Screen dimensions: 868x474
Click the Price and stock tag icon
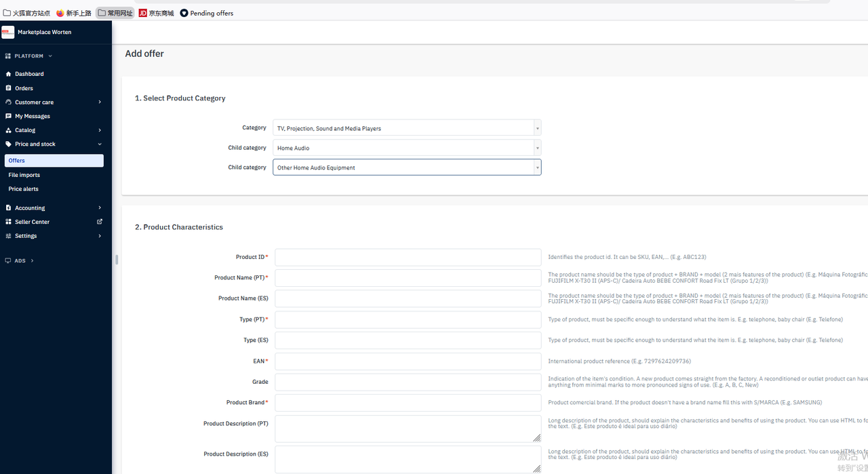coord(8,144)
